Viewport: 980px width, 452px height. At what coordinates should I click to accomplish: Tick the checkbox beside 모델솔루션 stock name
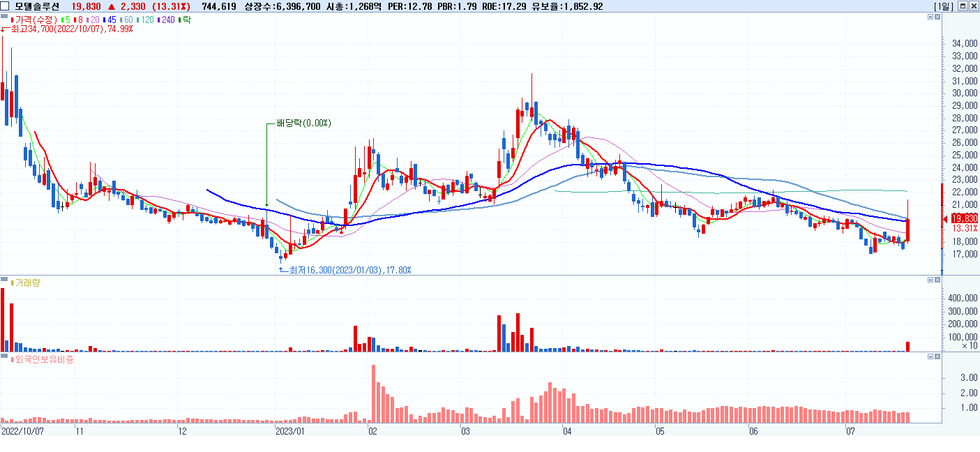click(5, 6)
